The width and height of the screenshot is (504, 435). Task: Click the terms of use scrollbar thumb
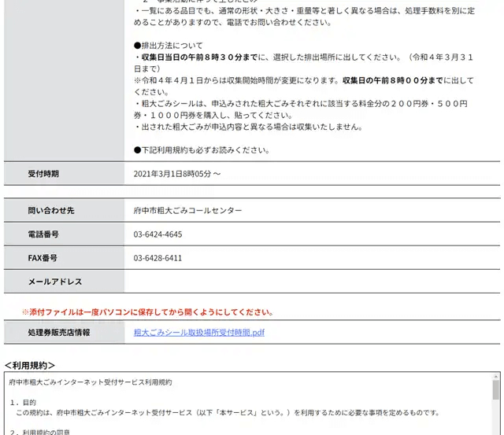tap(496, 389)
